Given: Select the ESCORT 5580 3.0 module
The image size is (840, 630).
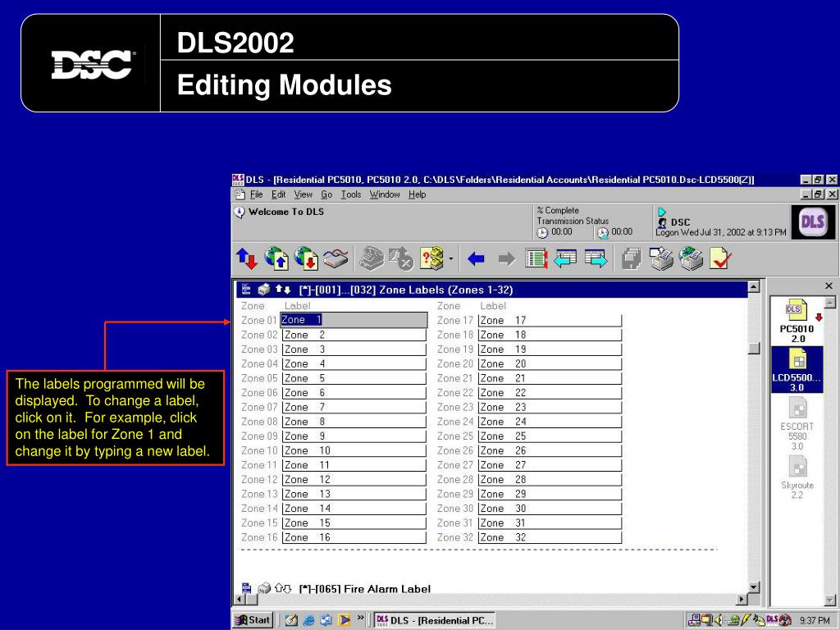Looking at the screenshot, I should click(797, 424).
